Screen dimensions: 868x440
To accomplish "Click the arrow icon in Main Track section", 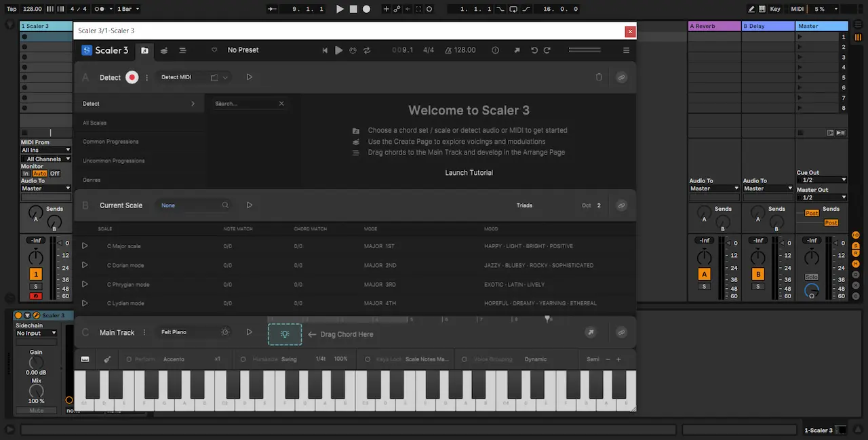I will click(591, 332).
